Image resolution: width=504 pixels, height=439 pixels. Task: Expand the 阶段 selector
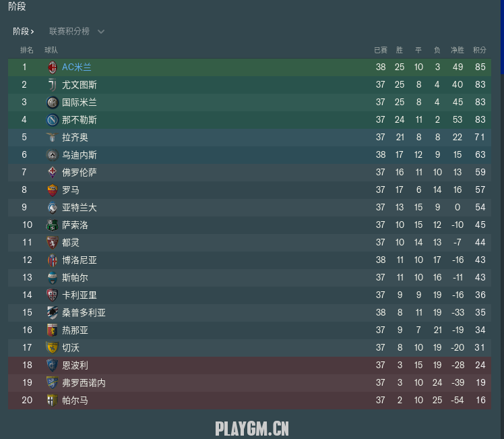(x=23, y=31)
